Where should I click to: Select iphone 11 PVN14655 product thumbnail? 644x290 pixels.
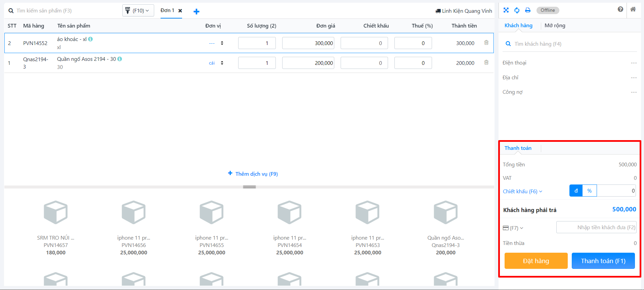click(212, 212)
